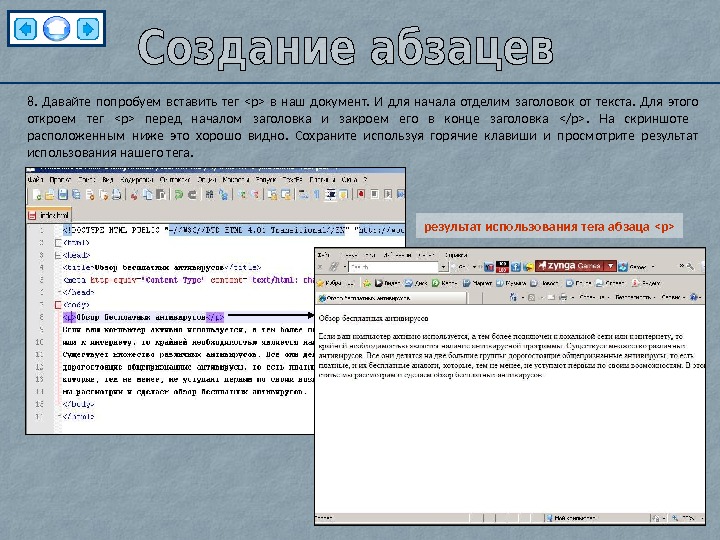Click the closing body tag line
The image size is (720, 540).
coord(79,404)
